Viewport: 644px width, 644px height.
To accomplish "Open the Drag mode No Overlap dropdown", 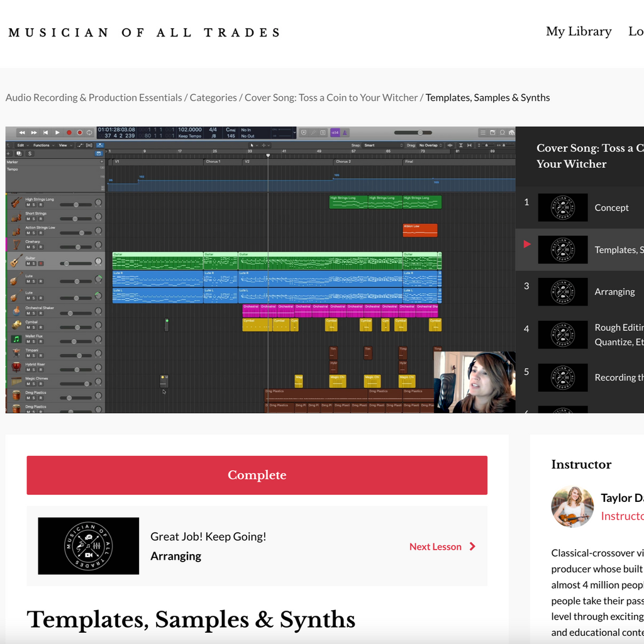I will (x=433, y=145).
